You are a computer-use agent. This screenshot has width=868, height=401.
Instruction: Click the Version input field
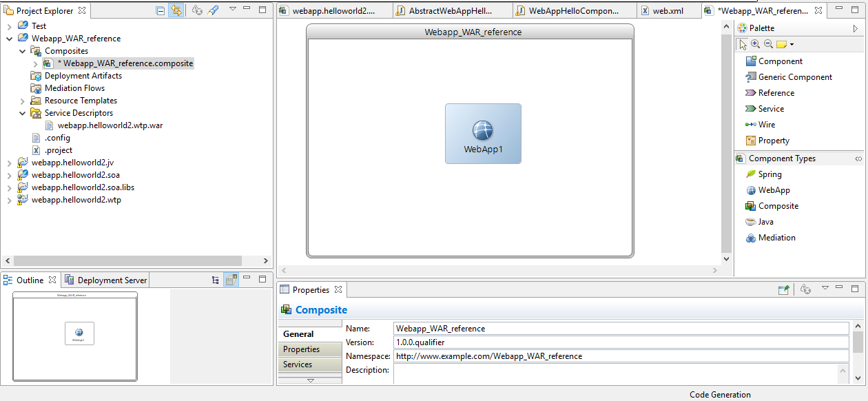click(621, 342)
